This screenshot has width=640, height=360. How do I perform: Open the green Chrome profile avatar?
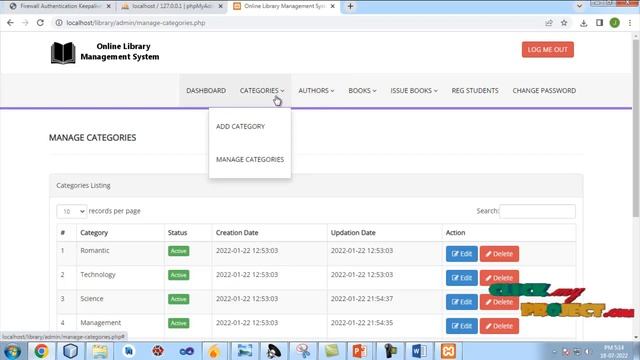615,23
